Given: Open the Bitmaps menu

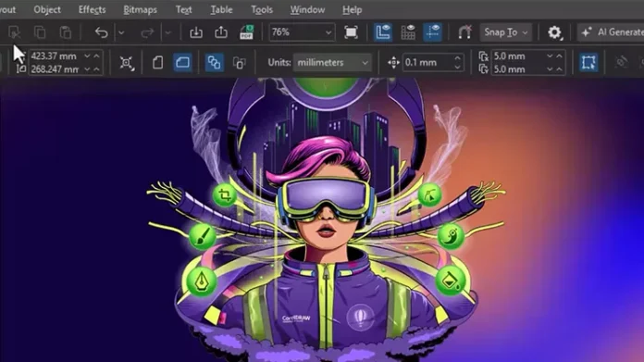Looking at the screenshot, I should pyautogui.click(x=140, y=9).
